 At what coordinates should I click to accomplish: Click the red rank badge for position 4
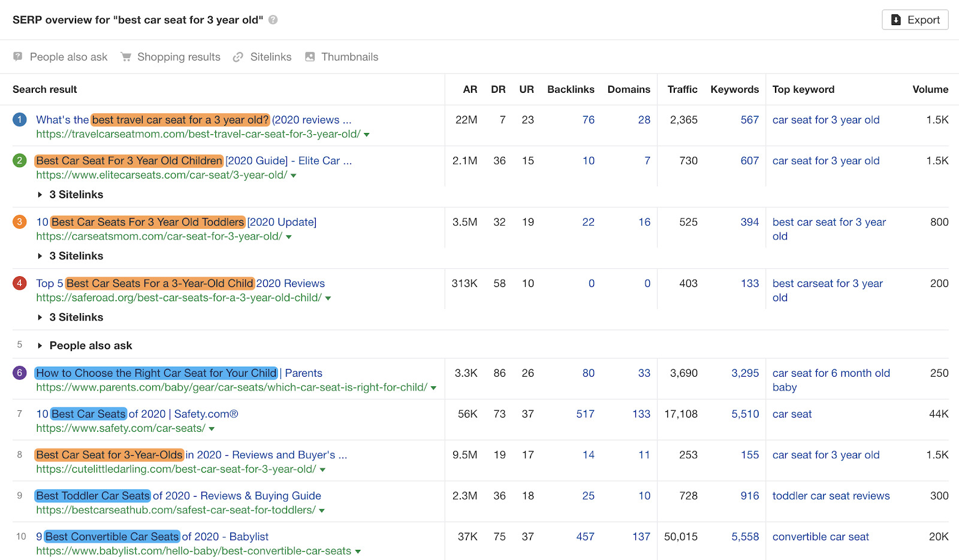(19, 283)
